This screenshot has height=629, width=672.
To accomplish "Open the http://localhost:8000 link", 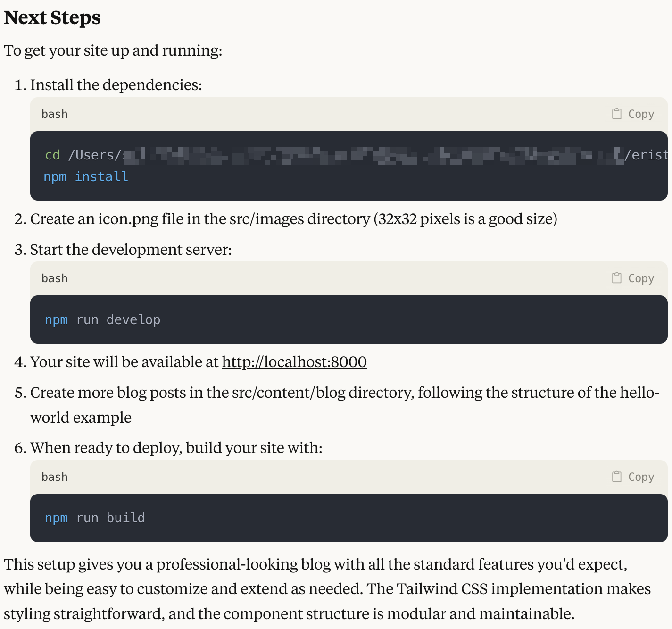I will 294,362.
